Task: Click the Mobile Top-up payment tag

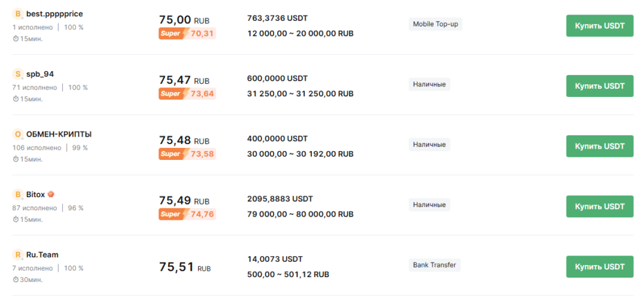Action: [x=435, y=25]
